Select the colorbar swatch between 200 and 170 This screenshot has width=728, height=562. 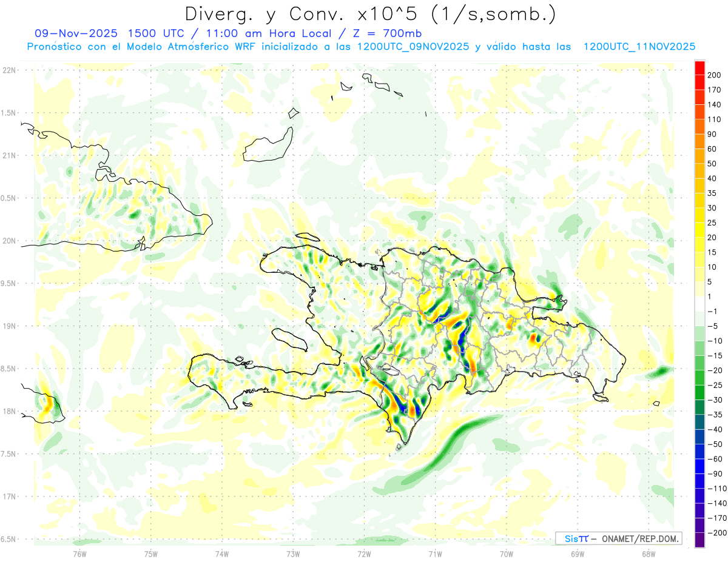699,81
